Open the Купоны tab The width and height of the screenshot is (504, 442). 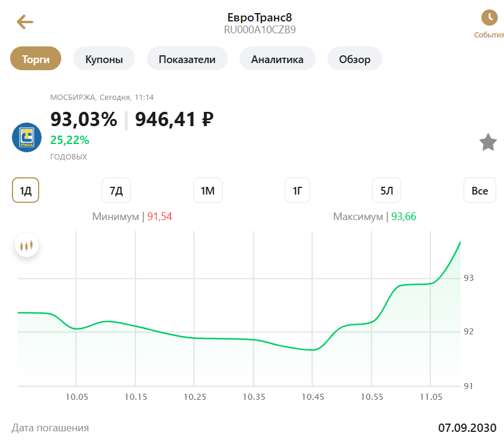pyautogui.click(x=104, y=58)
